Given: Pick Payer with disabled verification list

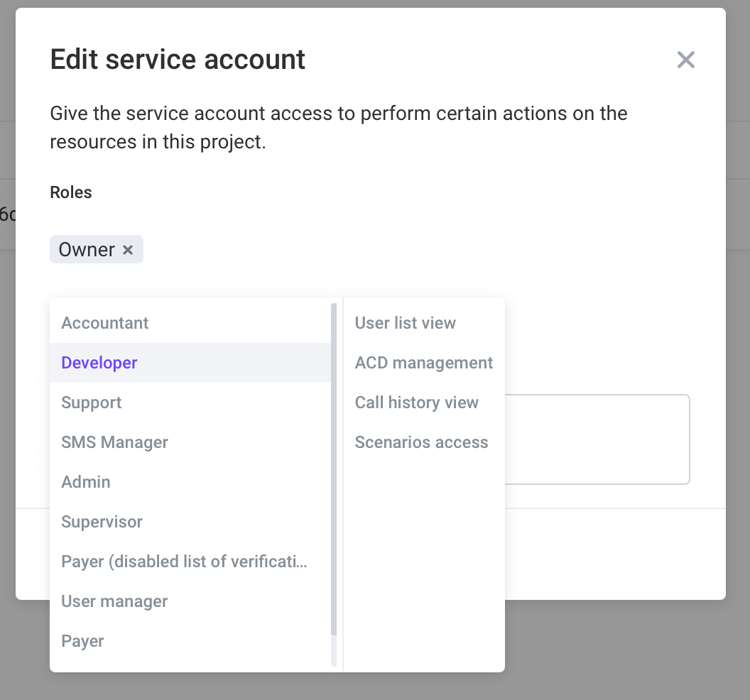Looking at the screenshot, I should (x=185, y=562).
